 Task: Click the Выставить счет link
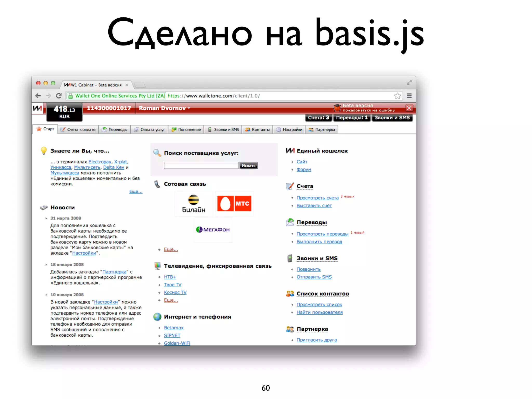(x=314, y=206)
